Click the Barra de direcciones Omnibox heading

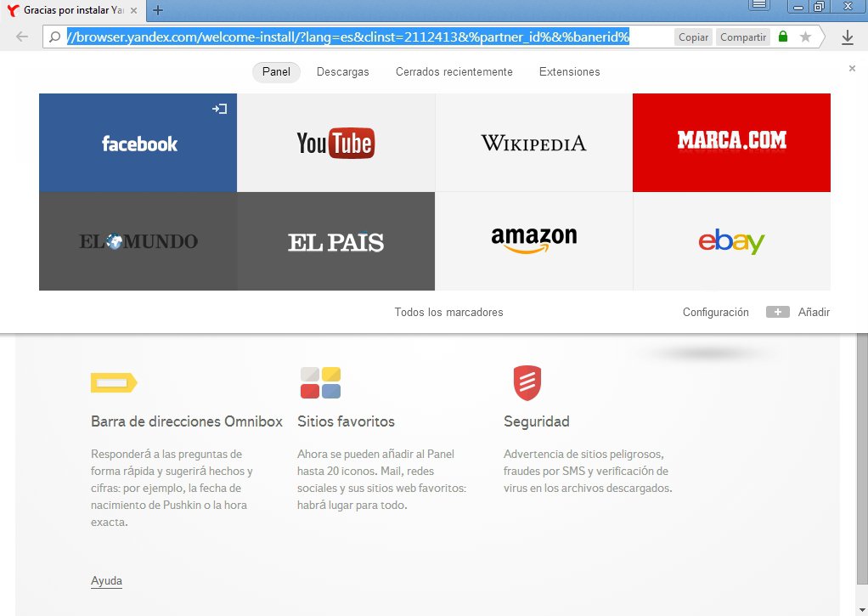(x=187, y=421)
